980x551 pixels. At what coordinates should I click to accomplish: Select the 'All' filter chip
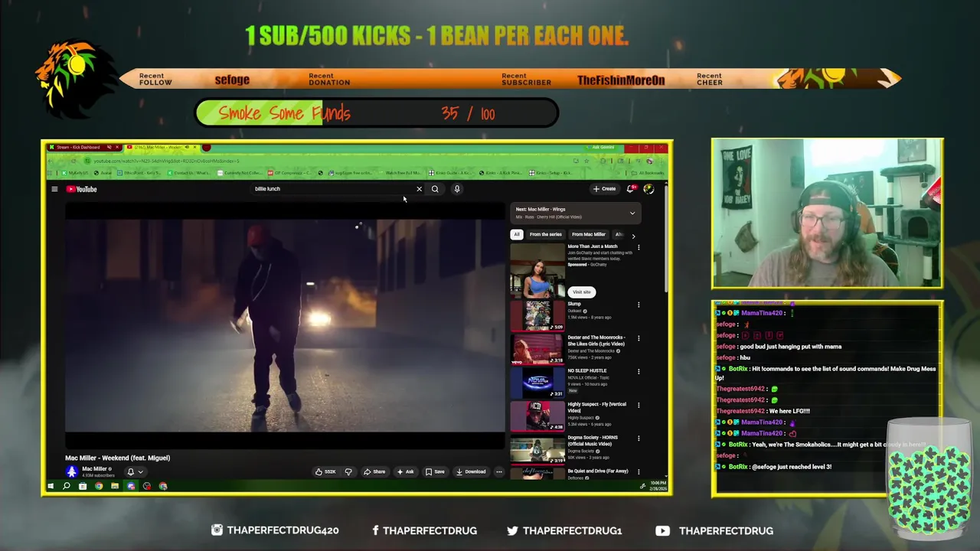pyautogui.click(x=517, y=235)
